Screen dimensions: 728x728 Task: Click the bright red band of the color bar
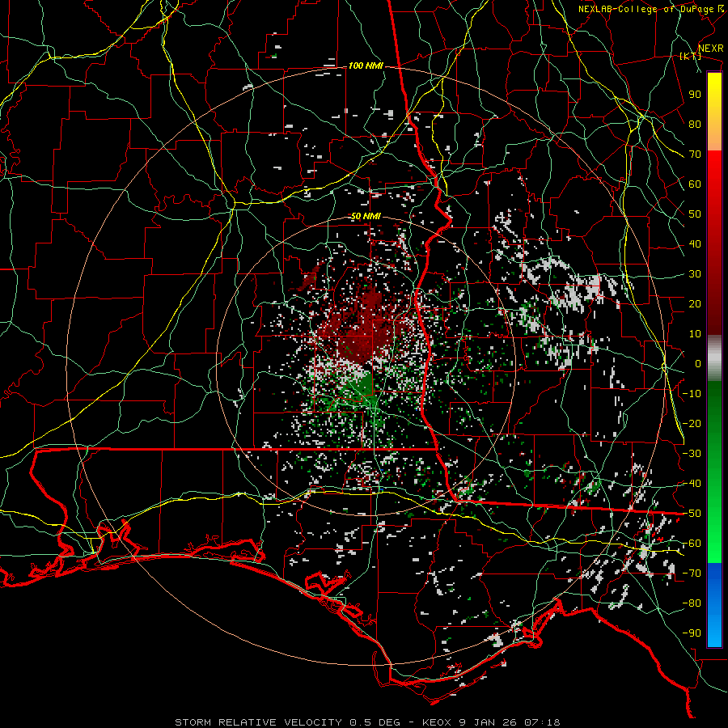click(714, 186)
